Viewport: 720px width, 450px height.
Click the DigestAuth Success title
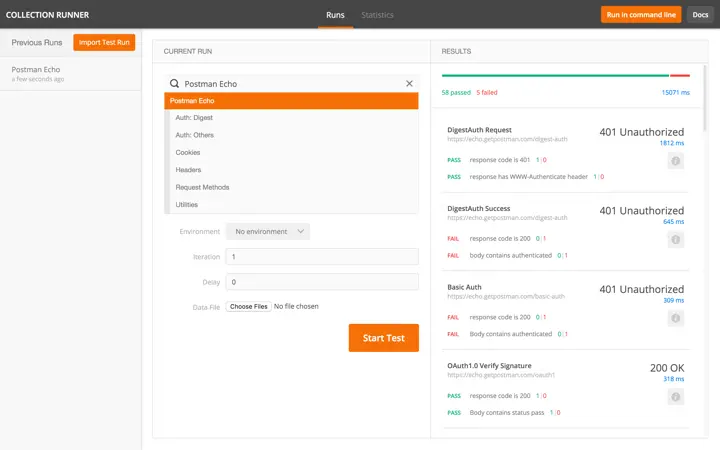[x=478, y=208]
